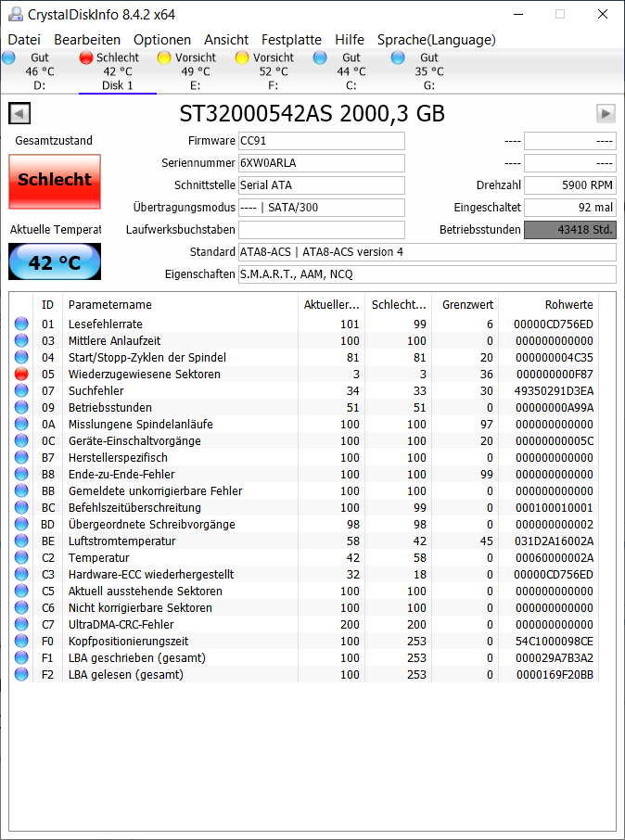Viewport: 625px width, 840px height.
Task: Select the Gemeldete unkorrigierbare Fehler row name
Action: pyautogui.click(x=156, y=490)
